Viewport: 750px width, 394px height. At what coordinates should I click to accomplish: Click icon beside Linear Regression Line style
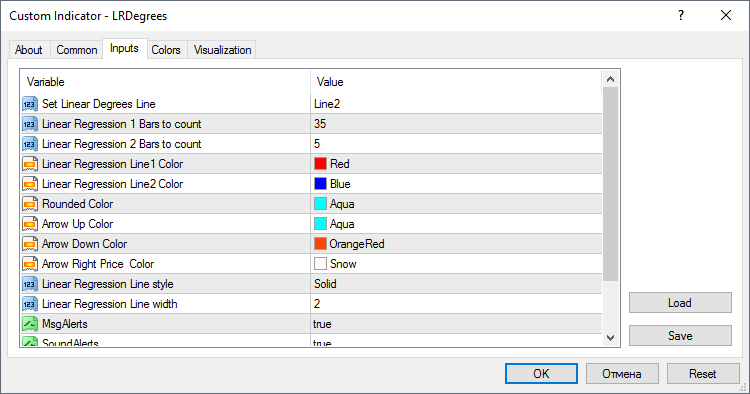tap(30, 284)
